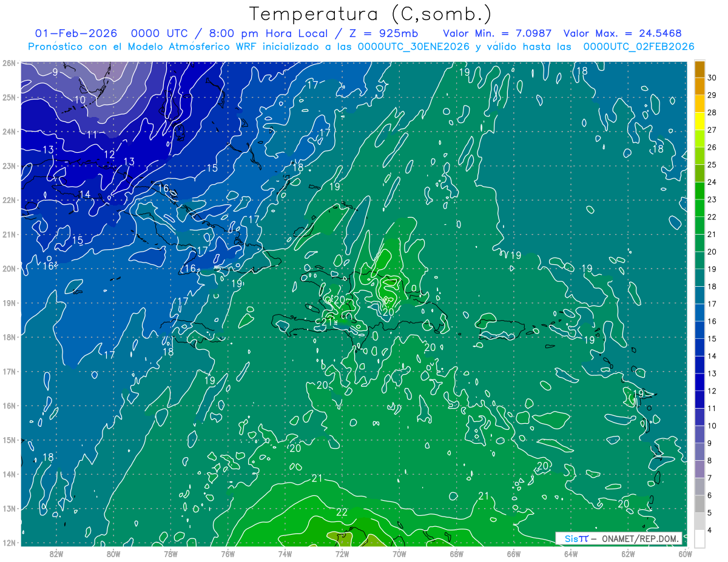Pick purple scale segment between 8 and 9

point(699,452)
